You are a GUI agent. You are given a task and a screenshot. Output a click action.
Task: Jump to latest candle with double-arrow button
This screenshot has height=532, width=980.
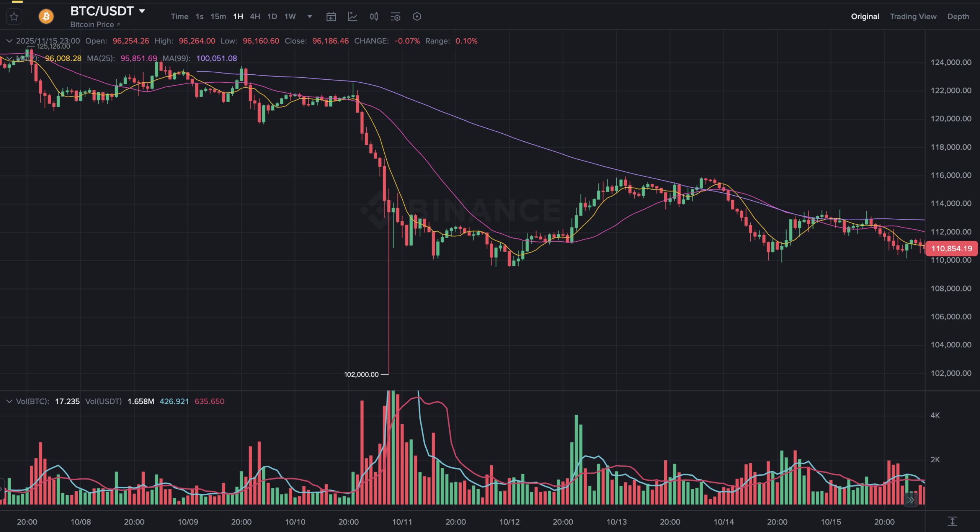911,500
